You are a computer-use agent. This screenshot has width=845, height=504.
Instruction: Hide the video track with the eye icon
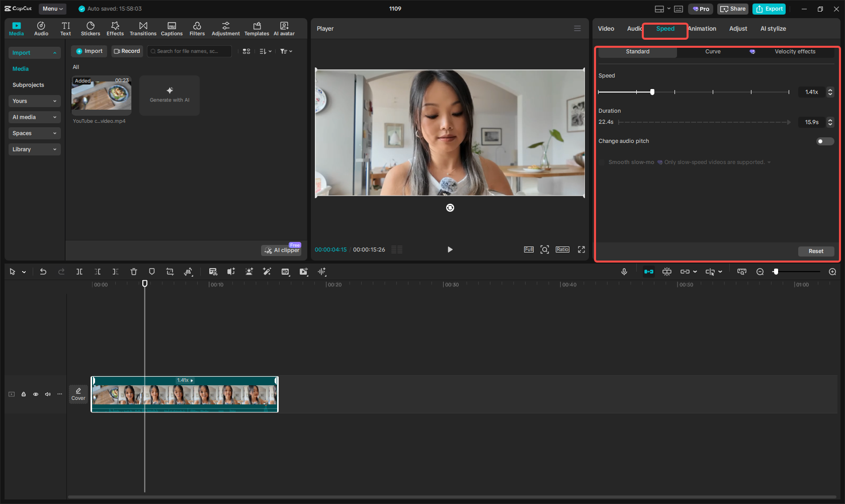click(35, 394)
